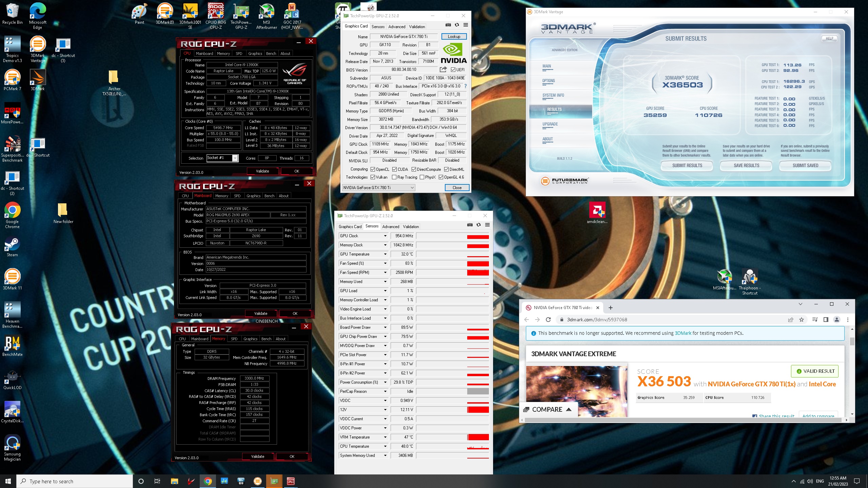
Task: Click the Bus Interface question mark icon
Action: (466, 86)
